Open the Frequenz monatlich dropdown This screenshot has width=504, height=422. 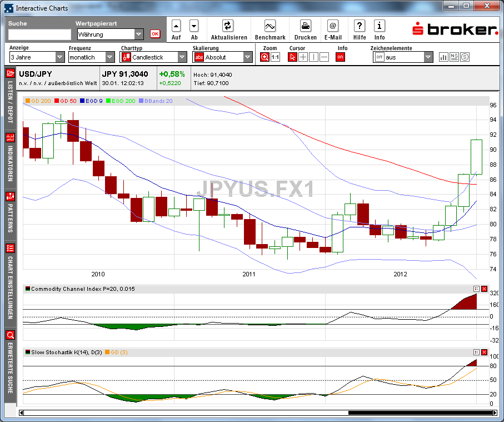coord(91,57)
